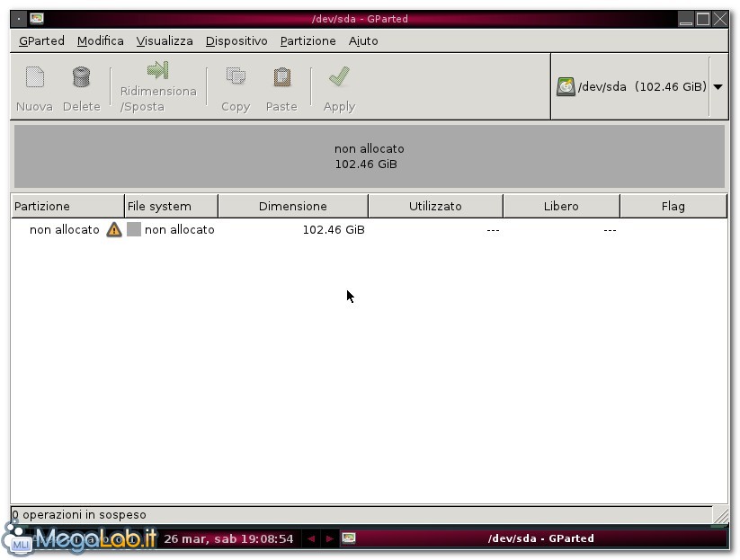Open the Modifica menu
The width and height of the screenshot is (740, 560).
pos(100,41)
